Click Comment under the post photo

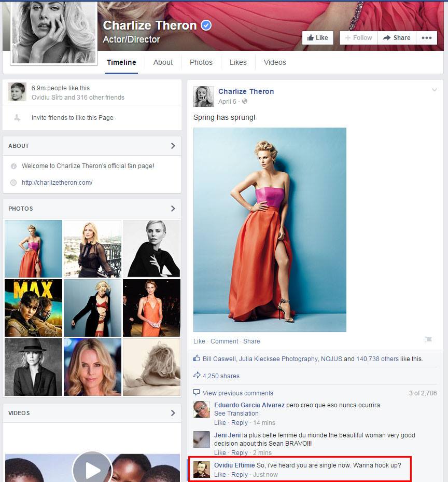pyautogui.click(x=225, y=341)
